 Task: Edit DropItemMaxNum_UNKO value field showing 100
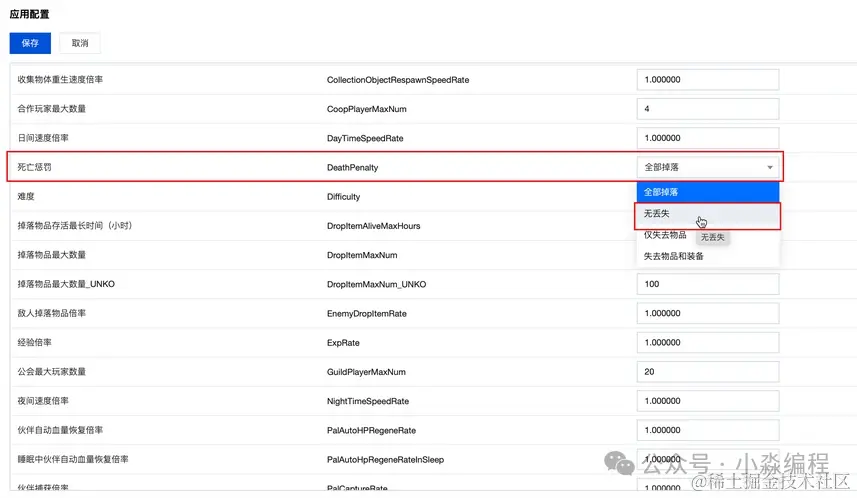(708, 284)
